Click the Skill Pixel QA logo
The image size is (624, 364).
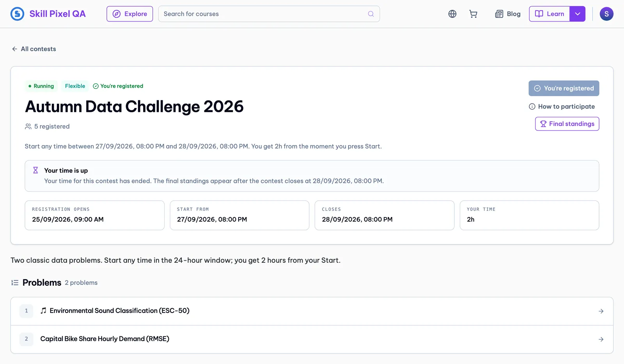[x=48, y=14]
